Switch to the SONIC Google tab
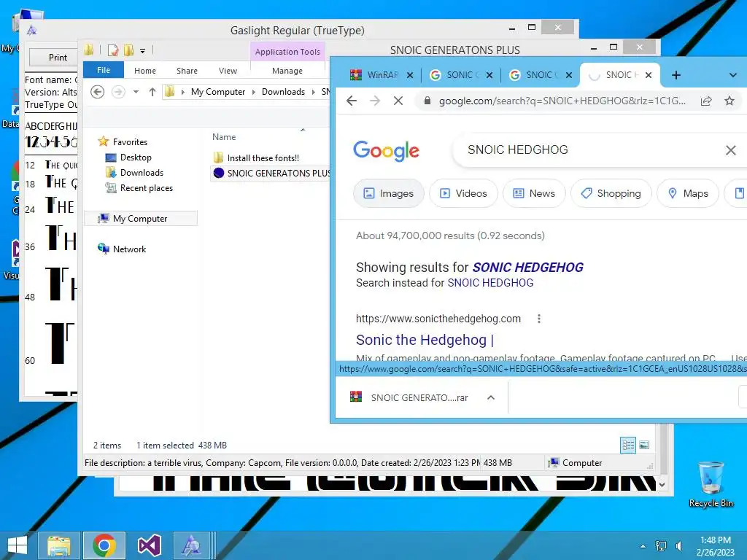747x560 pixels. pyautogui.click(x=460, y=75)
